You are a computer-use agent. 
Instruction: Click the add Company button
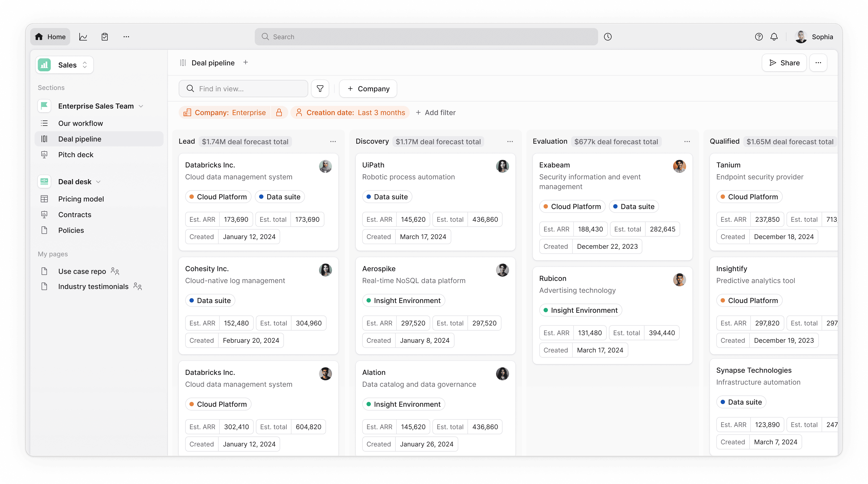point(368,89)
